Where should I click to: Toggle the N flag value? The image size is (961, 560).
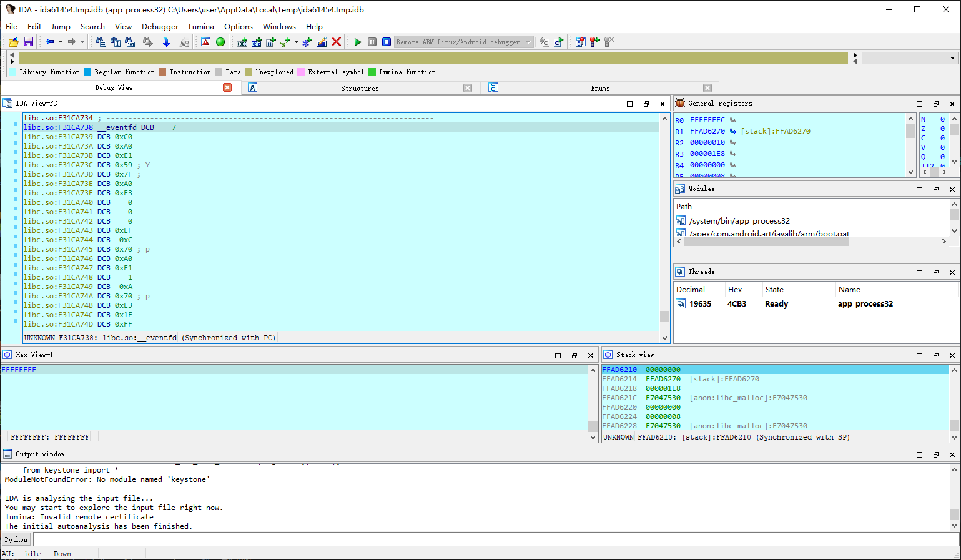click(942, 119)
